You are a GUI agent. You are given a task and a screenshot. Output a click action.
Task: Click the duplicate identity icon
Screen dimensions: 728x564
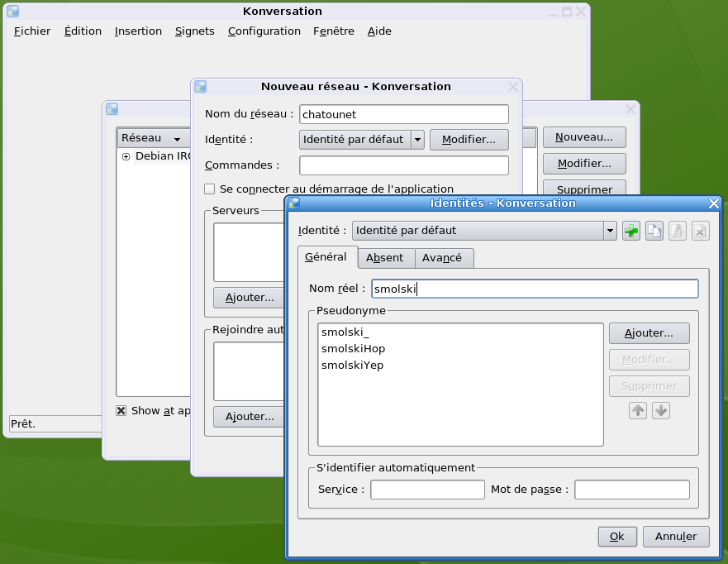pyautogui.click(x=654, y=232)
